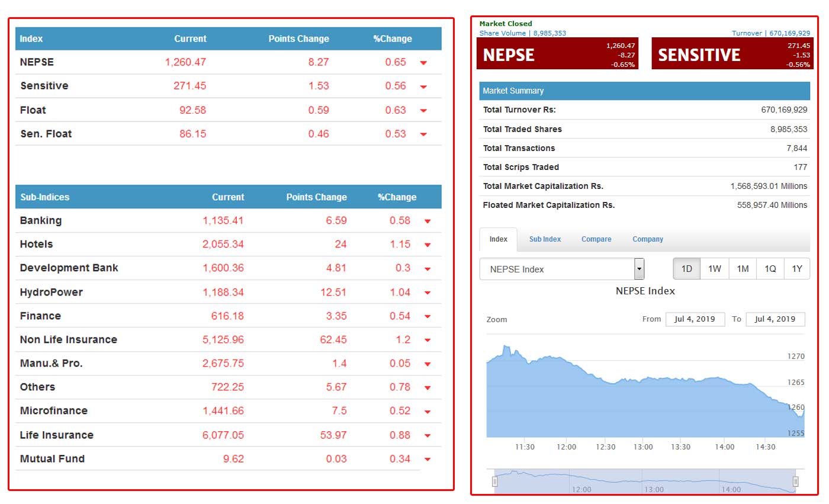Viewport: 829px width, 504px height.
Task: Open the NEPSE Index dropdown
Action: (x=561, y=269)
